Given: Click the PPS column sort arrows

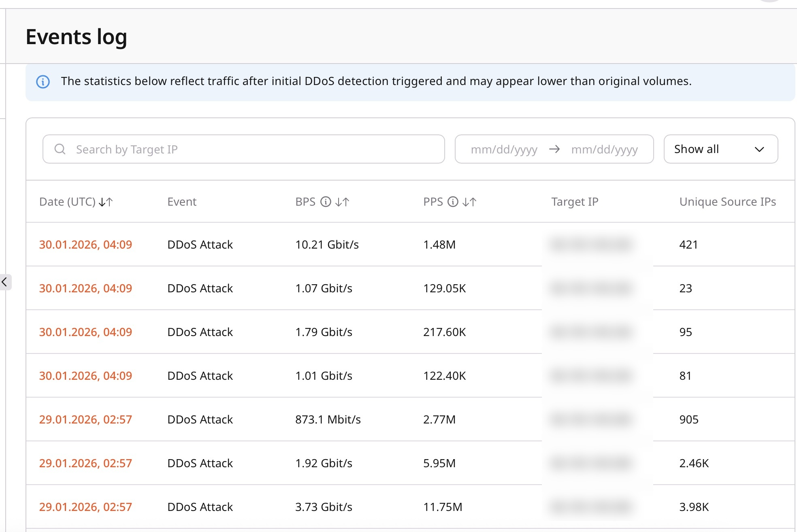Looking at the screenshot, I should point(470,202).
